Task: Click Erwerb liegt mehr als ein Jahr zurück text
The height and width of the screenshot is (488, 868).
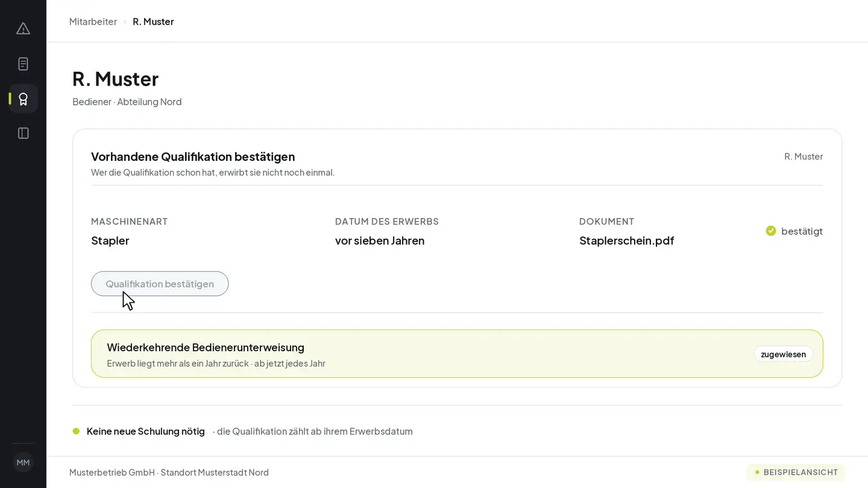Action: tap(178, 363)
